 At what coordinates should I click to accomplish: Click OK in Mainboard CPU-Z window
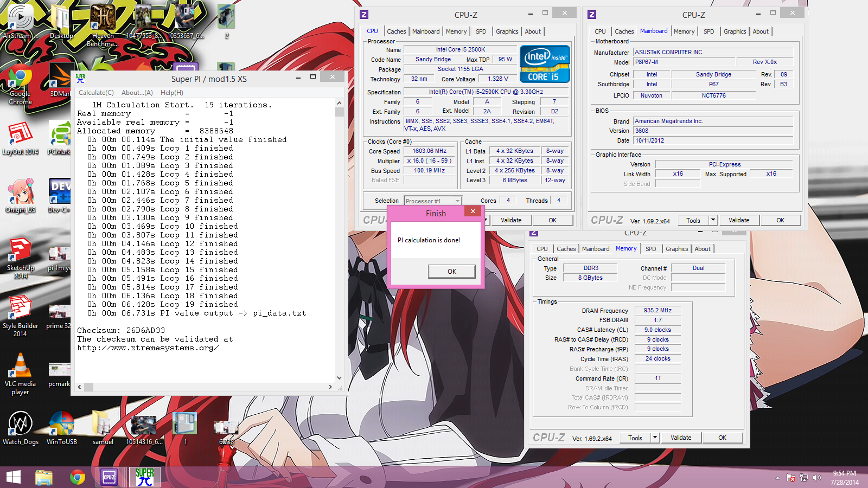point(780,220)
